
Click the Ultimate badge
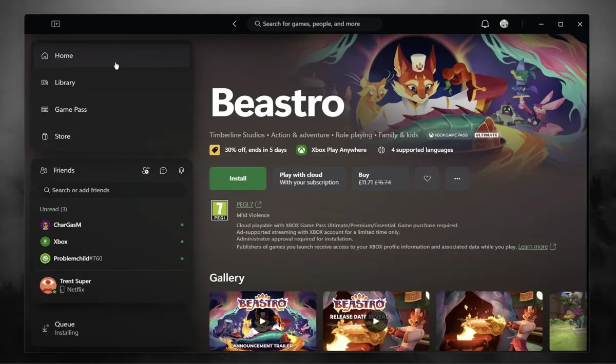[x=486, y=135]
